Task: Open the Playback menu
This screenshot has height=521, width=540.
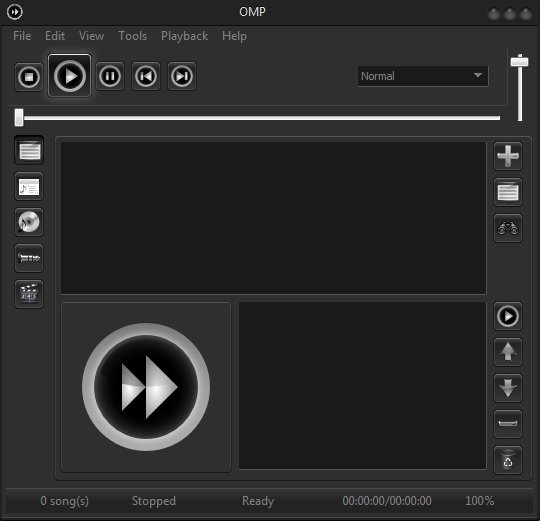Action: [x=185, y=36]
